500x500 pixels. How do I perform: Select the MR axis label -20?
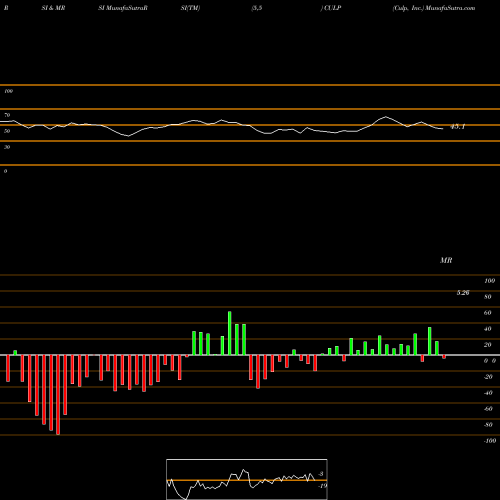point(488,377)
